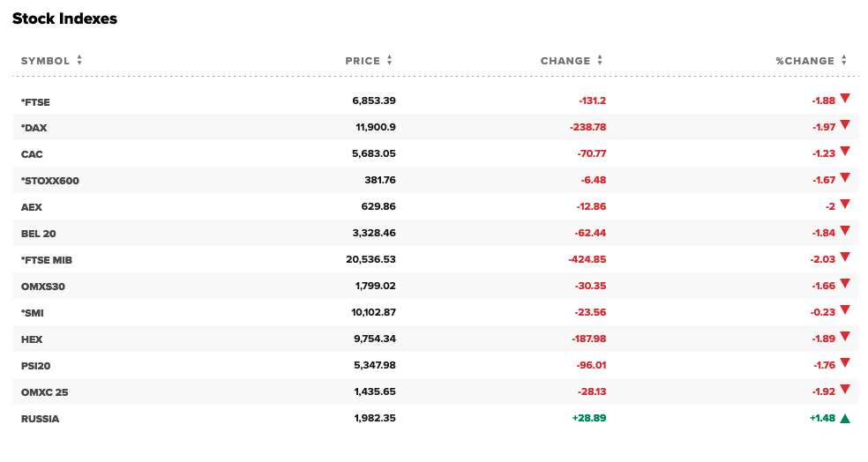Click the SYMBOL column sort arrows

click(79, 61)
